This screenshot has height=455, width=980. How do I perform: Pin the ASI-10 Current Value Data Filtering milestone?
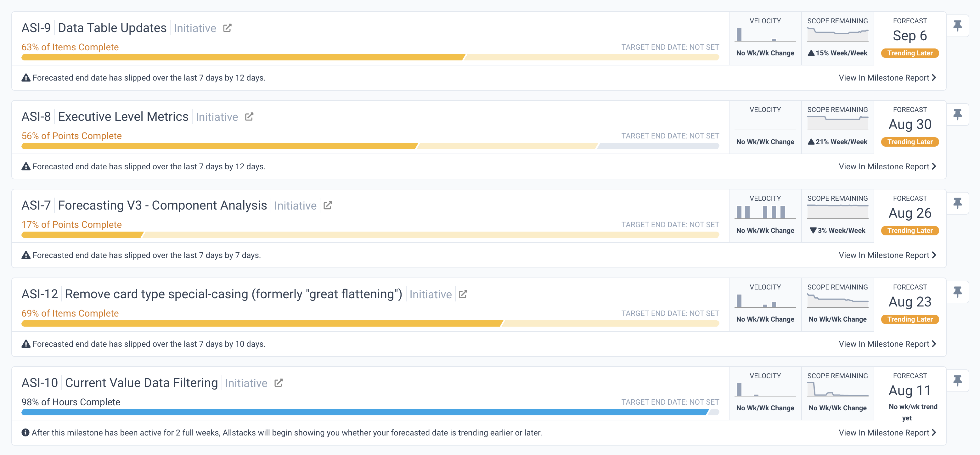click(958, 380)
